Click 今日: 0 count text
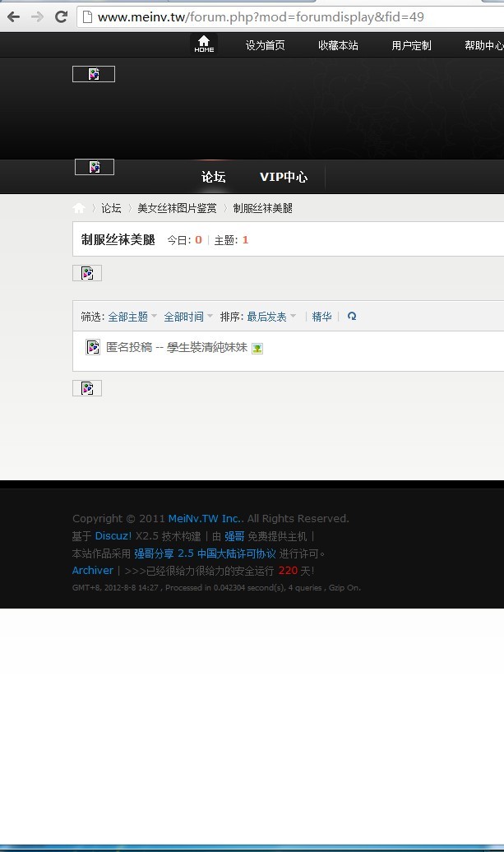 [184, 240]
